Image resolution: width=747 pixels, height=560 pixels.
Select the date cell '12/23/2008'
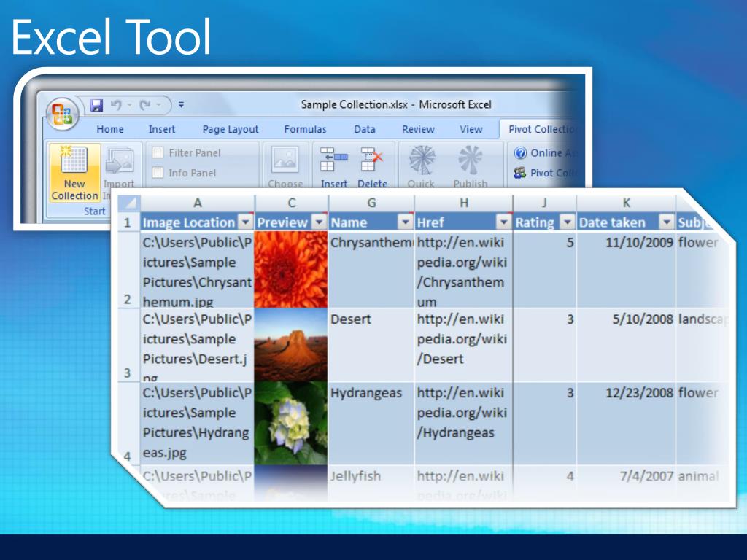[x=626, y=424]
